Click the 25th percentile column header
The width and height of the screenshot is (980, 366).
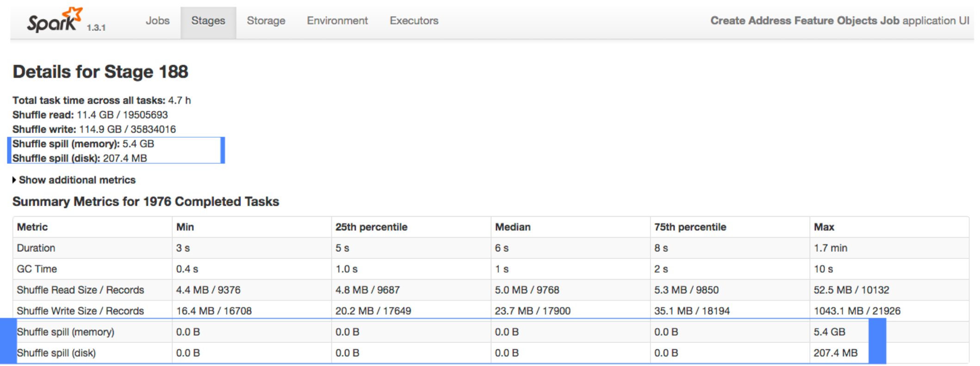(371, 227)
